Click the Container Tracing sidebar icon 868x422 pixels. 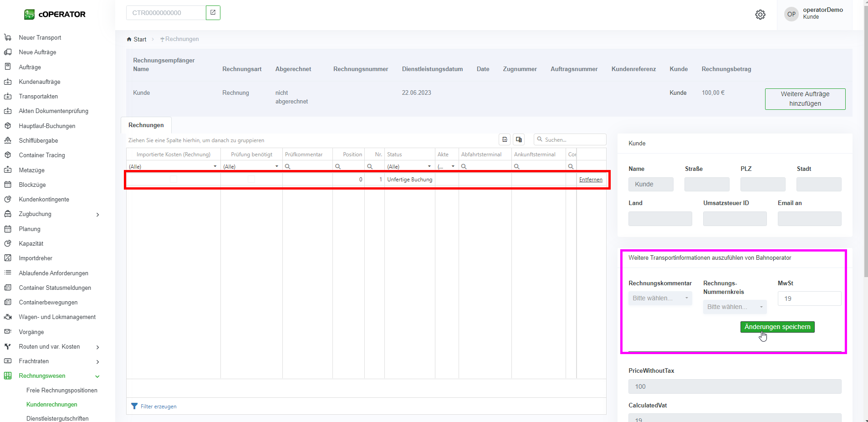click(8, 155)
